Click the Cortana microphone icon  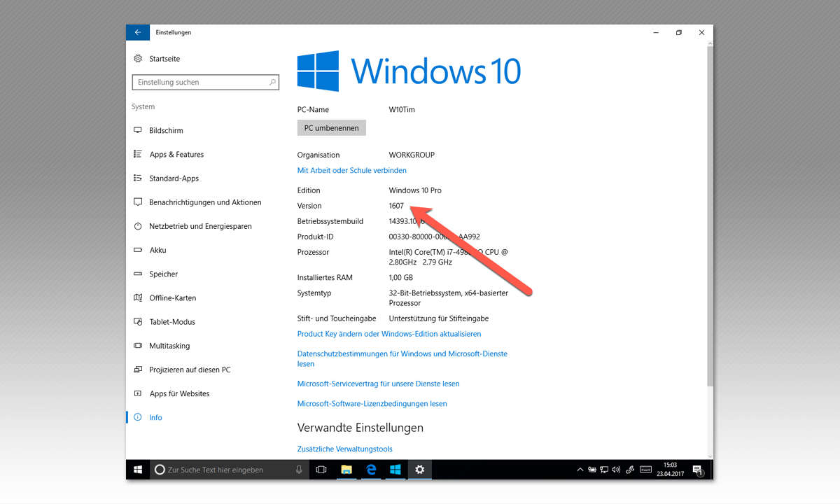click(x=299, y=470)
